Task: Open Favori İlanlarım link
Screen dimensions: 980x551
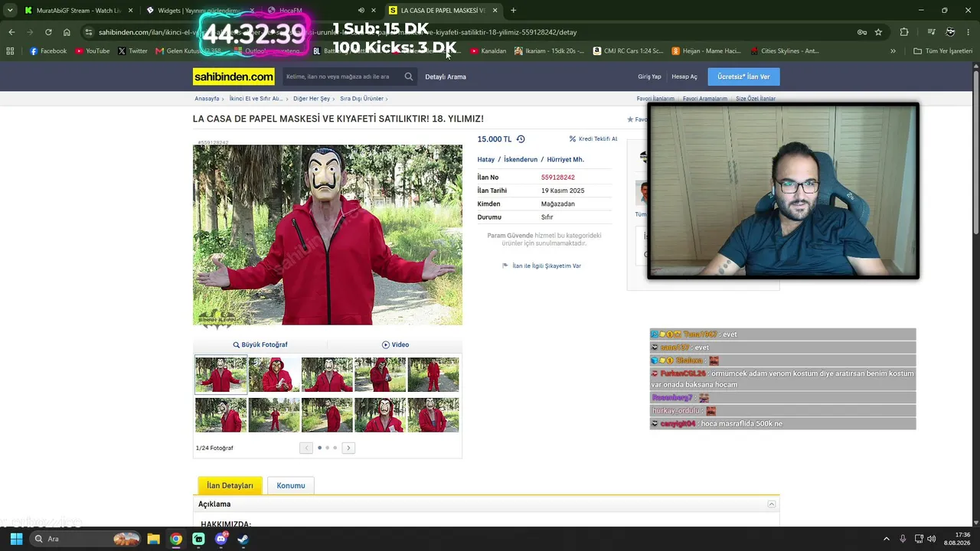Action: [655, 99]
